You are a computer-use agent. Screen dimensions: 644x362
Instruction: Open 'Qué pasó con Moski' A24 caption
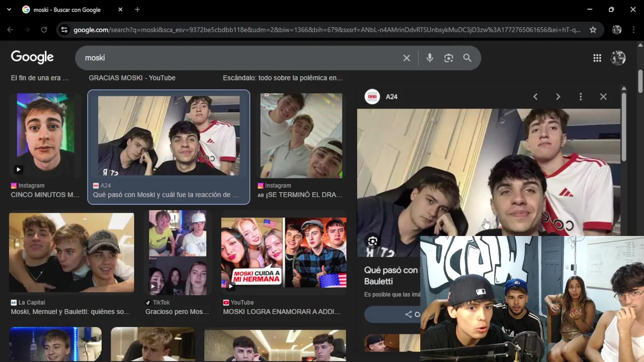(166, 195)
